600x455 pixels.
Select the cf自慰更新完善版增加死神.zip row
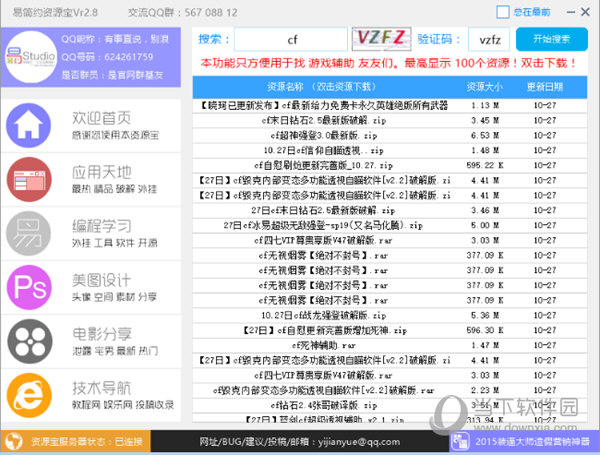(x=390, y=330)
